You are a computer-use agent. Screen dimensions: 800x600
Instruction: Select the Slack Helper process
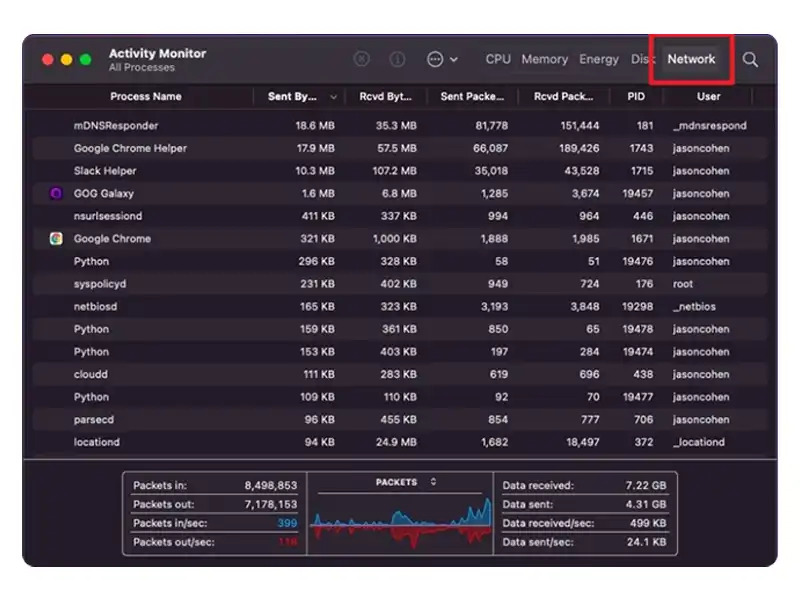click(x=105, y=170)
